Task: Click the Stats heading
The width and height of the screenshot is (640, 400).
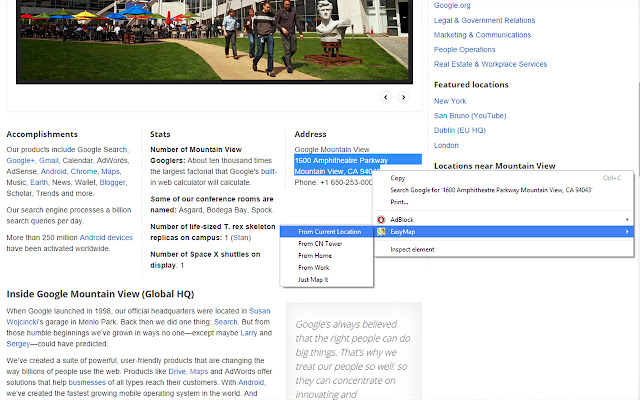Action: [x=160, y=134]
